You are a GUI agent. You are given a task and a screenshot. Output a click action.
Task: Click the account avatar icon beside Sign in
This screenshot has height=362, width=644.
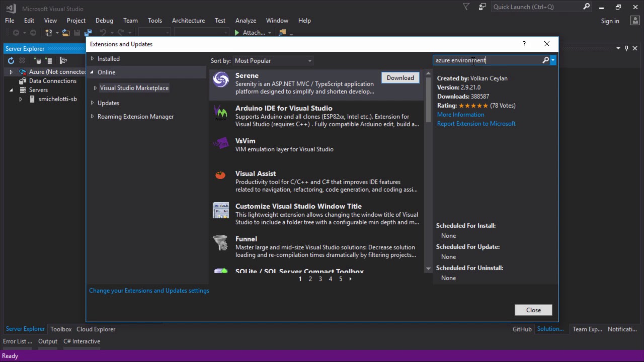point(634,21)
